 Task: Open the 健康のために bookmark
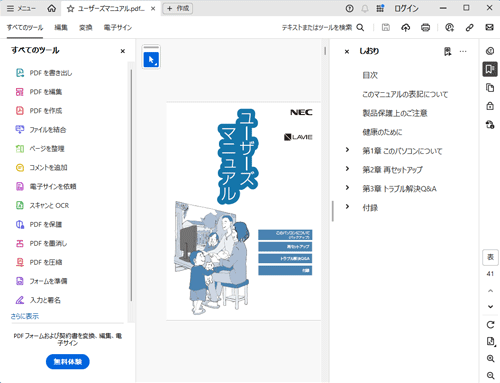click(x=382, y=132)
